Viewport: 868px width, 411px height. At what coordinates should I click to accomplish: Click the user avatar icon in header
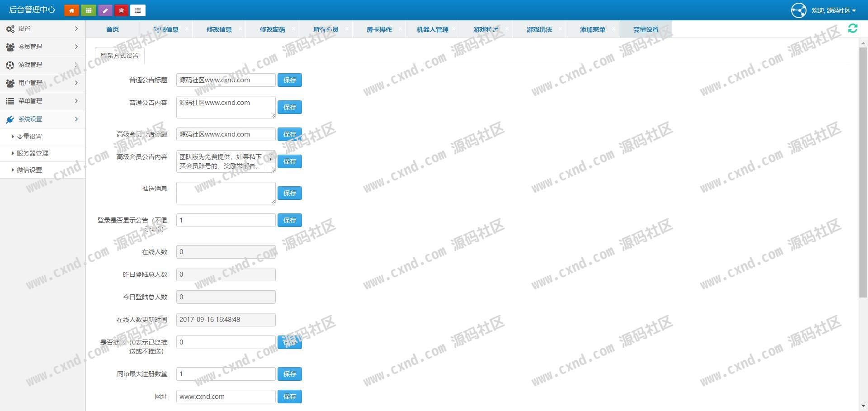click(798, 10)
